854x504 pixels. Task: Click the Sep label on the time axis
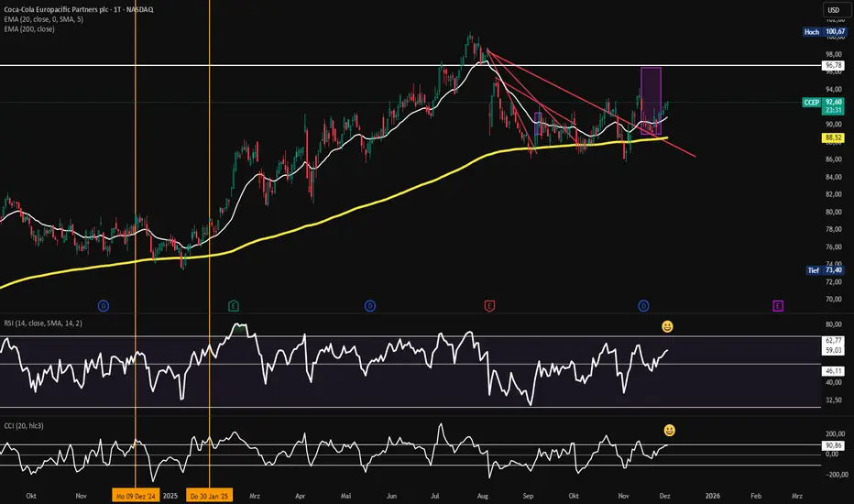(528, 496)
